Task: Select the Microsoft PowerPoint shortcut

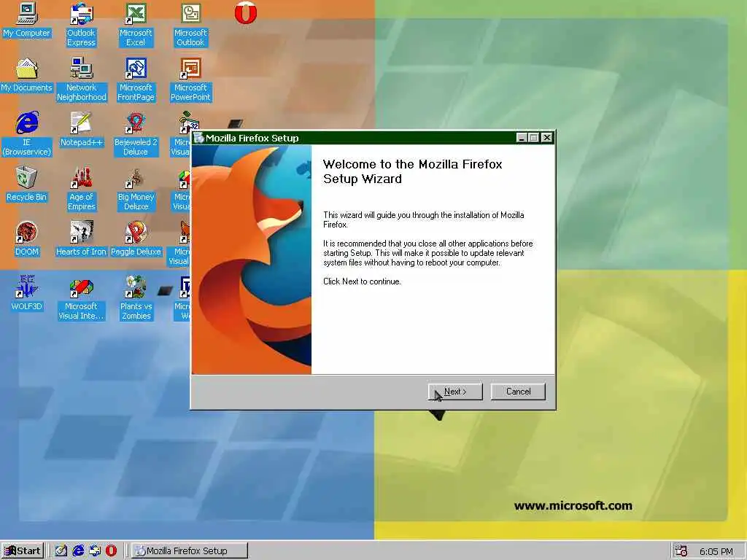Action: [190, 79]
